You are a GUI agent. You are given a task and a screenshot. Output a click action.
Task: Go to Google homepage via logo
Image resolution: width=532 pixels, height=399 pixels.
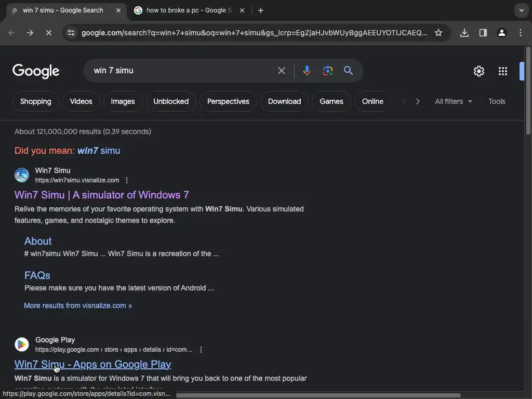(36, 71)
